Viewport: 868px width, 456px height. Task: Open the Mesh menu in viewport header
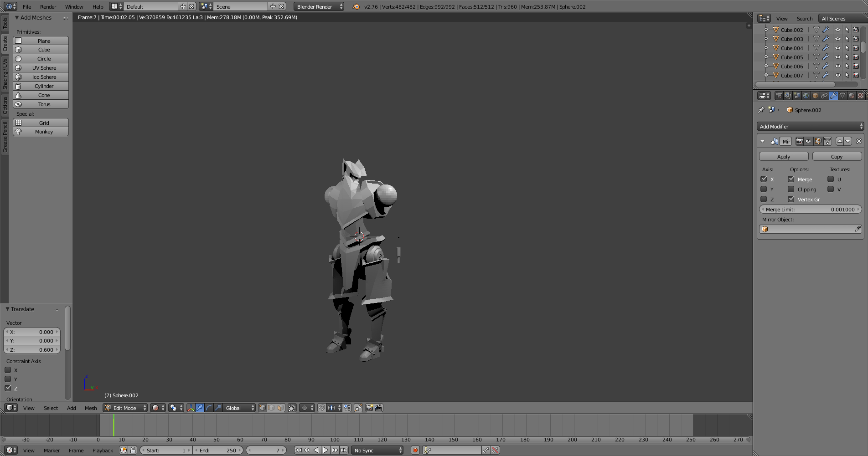click(91, 408)
